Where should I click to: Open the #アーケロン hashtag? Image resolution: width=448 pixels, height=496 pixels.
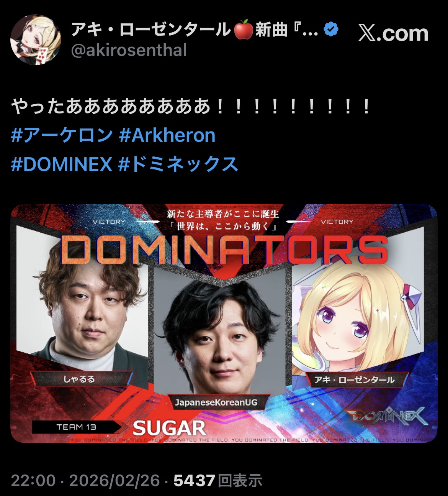coord(62,136)
